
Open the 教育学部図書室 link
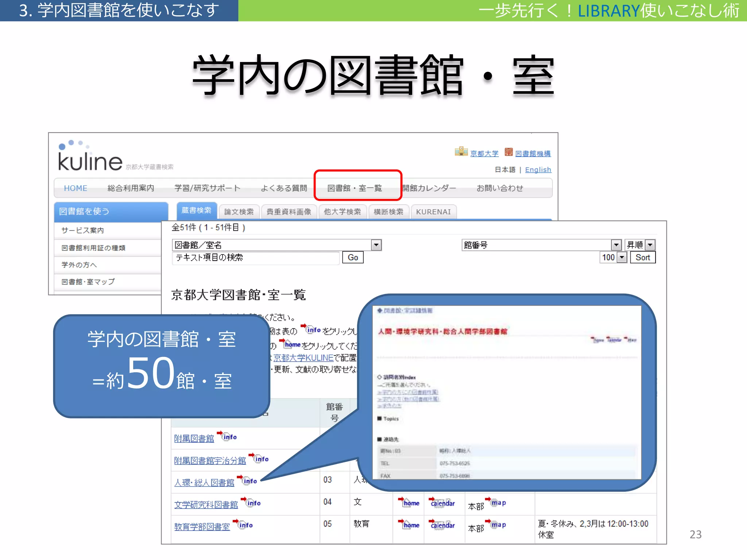click(x=202, y=527)
